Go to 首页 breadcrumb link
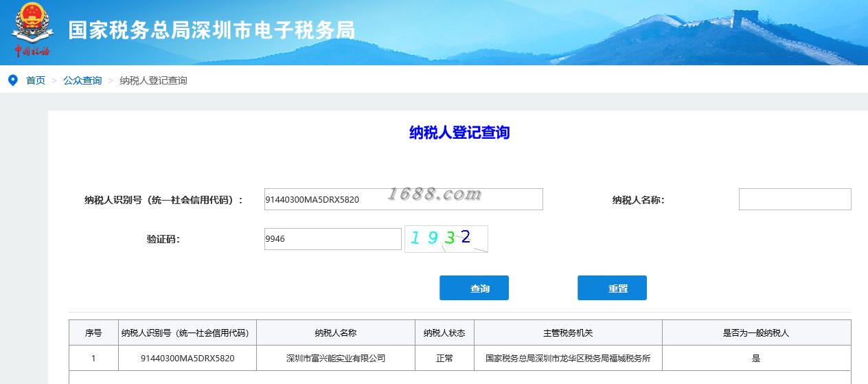868x384 pixels. [36, 80]
